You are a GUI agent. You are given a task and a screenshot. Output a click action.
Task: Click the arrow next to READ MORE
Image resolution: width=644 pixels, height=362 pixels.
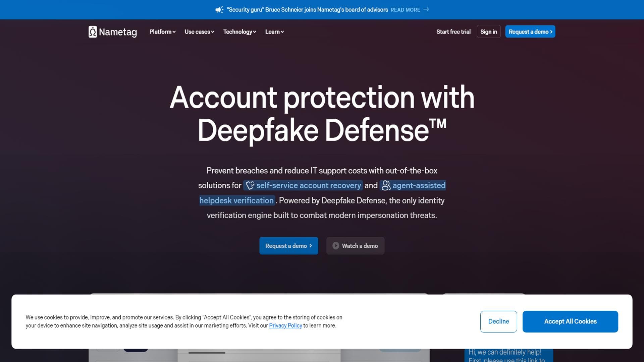pos(426,9)
